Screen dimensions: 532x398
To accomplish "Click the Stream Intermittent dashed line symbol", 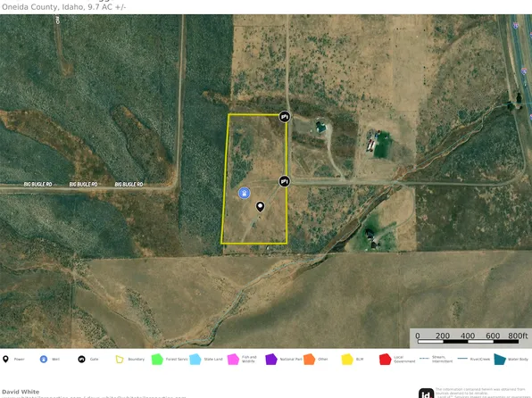I will coord(425,359).
